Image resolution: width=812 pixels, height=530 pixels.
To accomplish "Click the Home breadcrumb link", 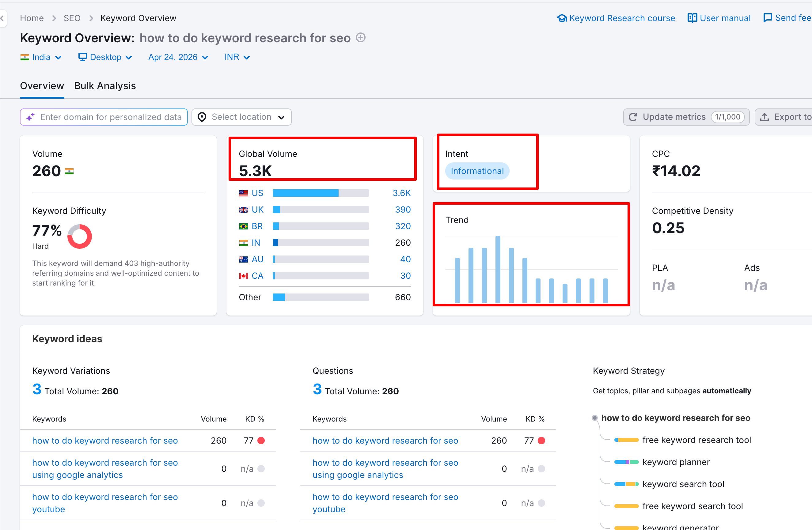I will pos(32,18).
